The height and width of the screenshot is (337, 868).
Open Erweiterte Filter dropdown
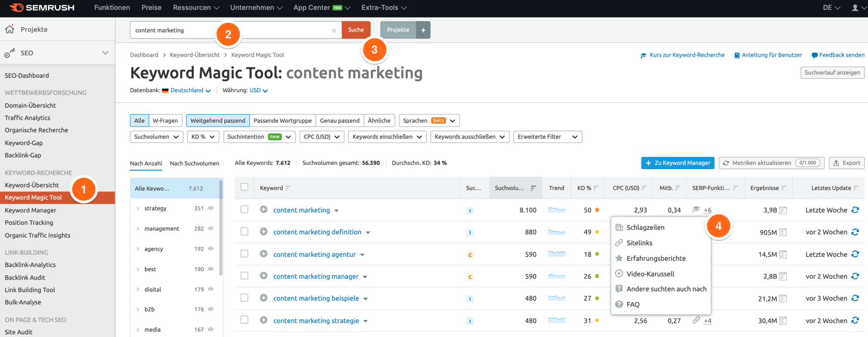548,137
